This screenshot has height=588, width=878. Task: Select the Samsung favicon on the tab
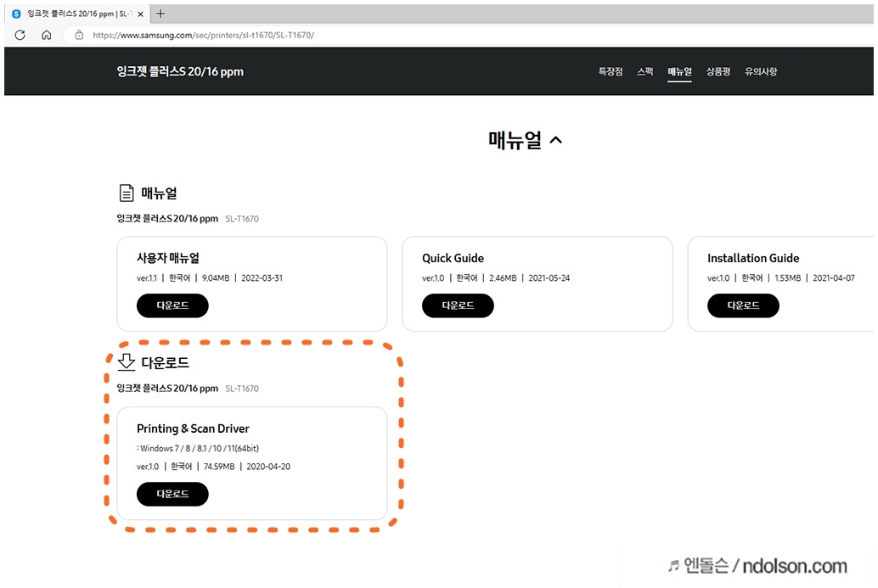[x=16, y=14]
